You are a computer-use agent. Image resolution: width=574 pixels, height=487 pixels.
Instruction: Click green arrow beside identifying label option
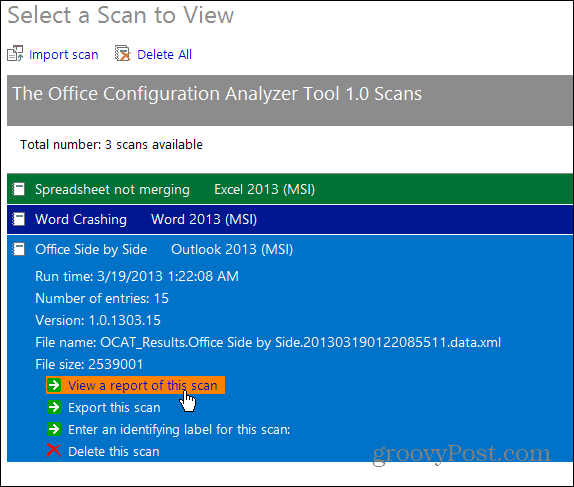coord(54,429)
